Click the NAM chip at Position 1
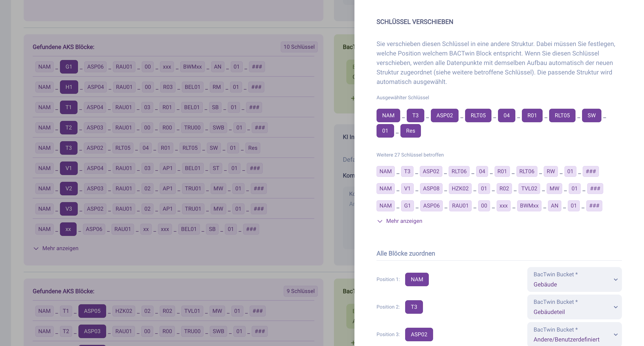Viewport: 644px width, 346px height. [416, 279]
